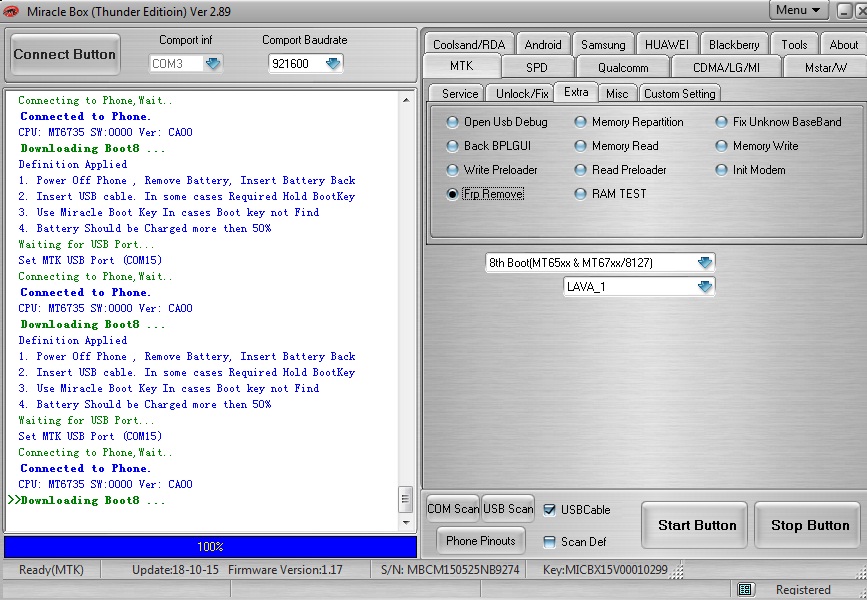The height and width of the screenshot is (600, 867).
Task: Open the Tools tab
Action: [794, 45]
